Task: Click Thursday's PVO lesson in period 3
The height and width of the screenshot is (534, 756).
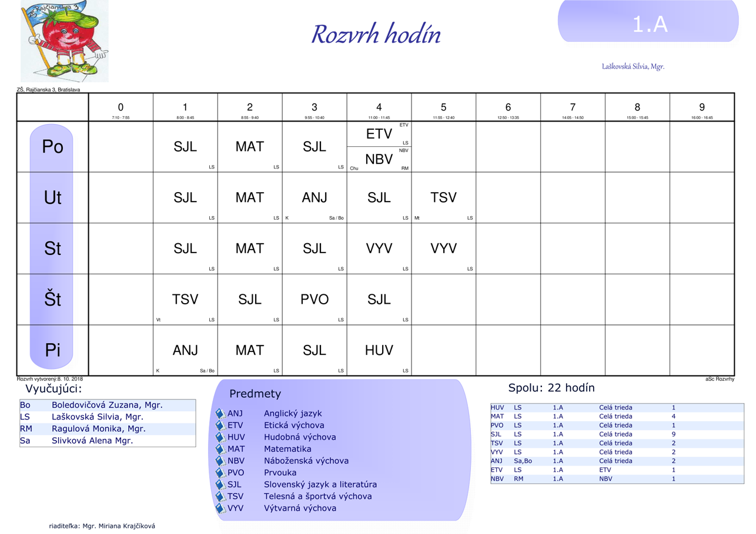Action: coord(315,299)
